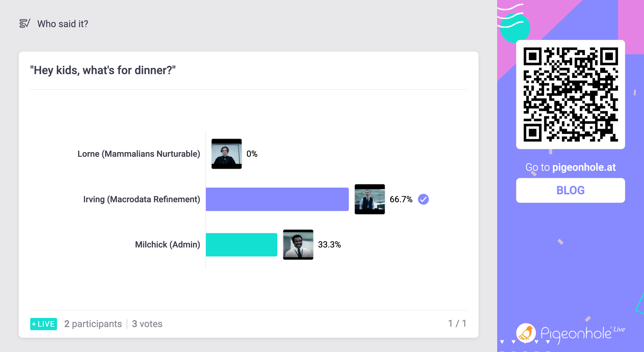Click the BLOG passcode button
Image resolution: width=644 pixels, height=352 pixels.
coord(571,190)
